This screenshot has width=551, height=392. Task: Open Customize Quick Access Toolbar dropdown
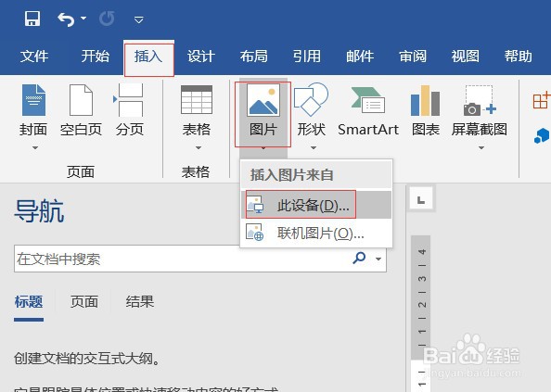point(139,19)
